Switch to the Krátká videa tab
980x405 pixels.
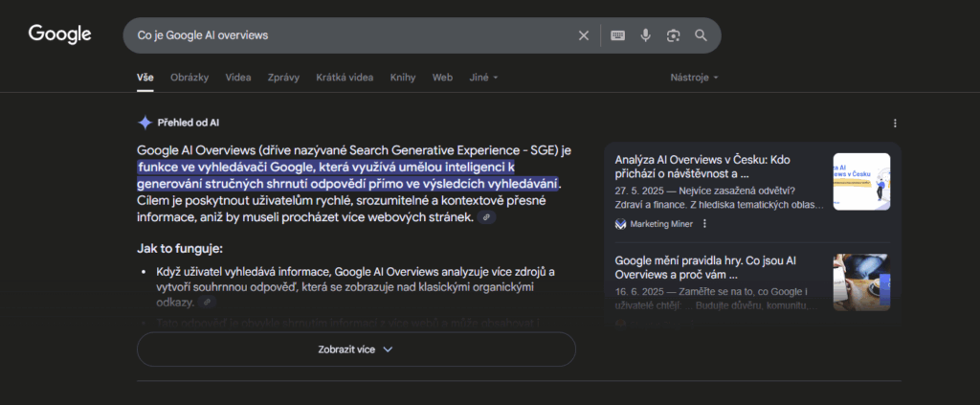click(345, 78)
